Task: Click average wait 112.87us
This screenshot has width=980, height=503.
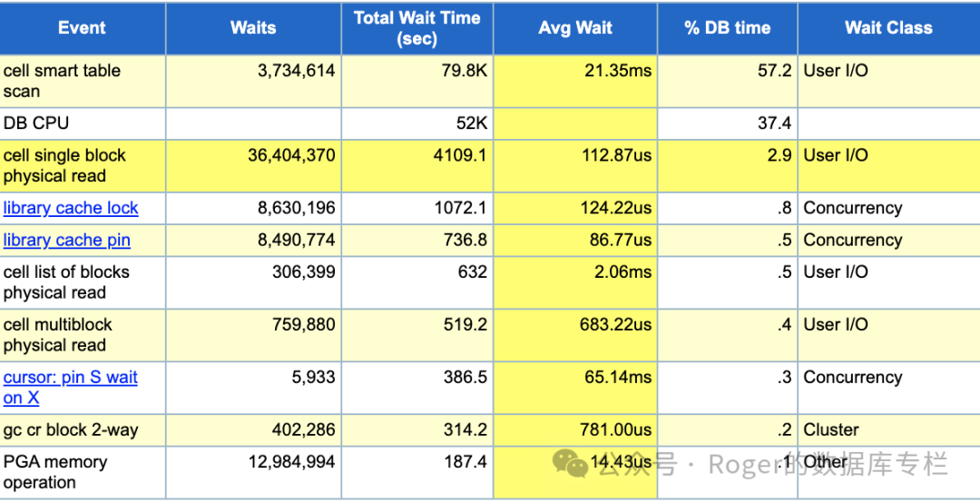Action: point(617,155)
